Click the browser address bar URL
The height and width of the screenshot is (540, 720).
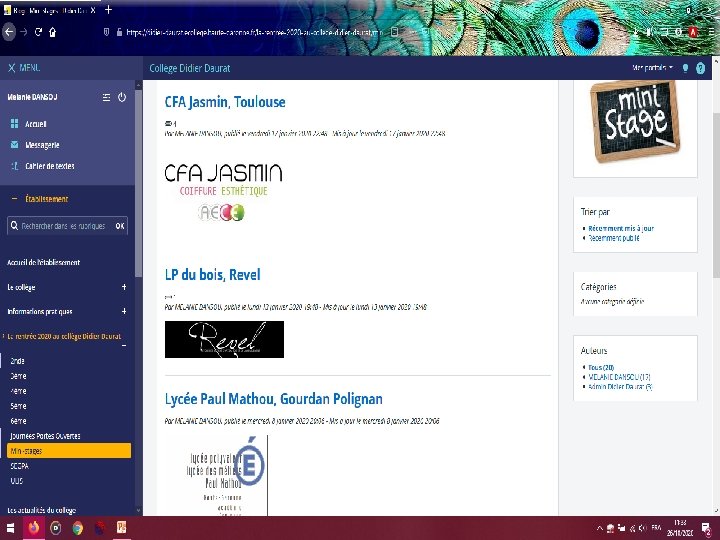254,32
